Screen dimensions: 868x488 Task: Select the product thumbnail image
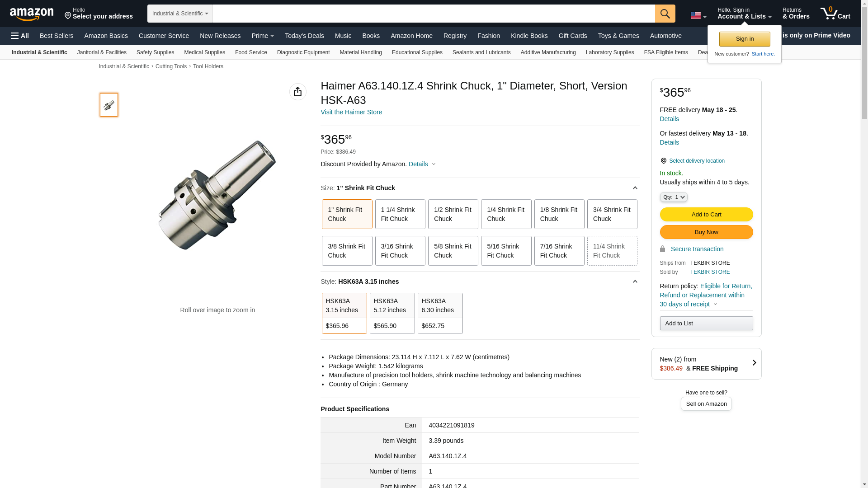point(109,105)
